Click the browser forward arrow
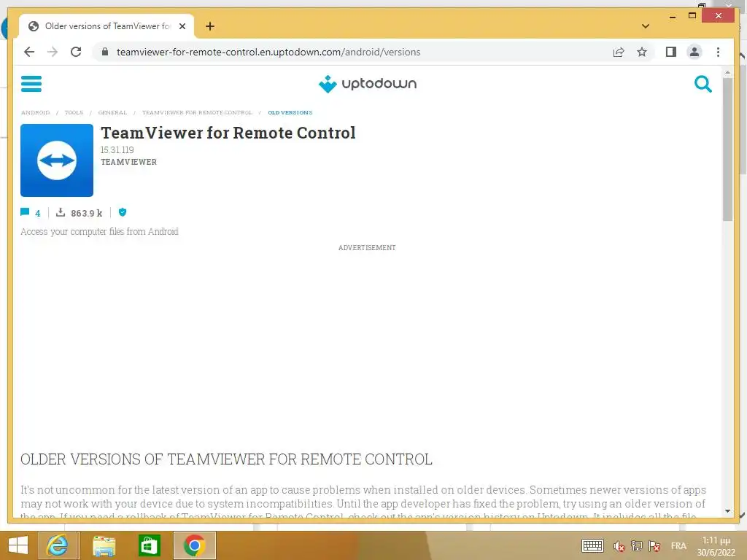 point(53,52)
